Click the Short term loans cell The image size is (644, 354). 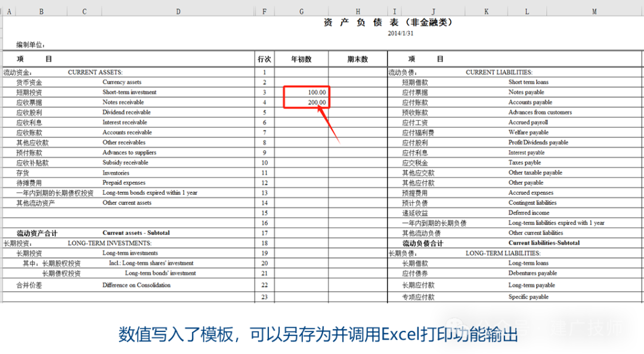point(528,82)
